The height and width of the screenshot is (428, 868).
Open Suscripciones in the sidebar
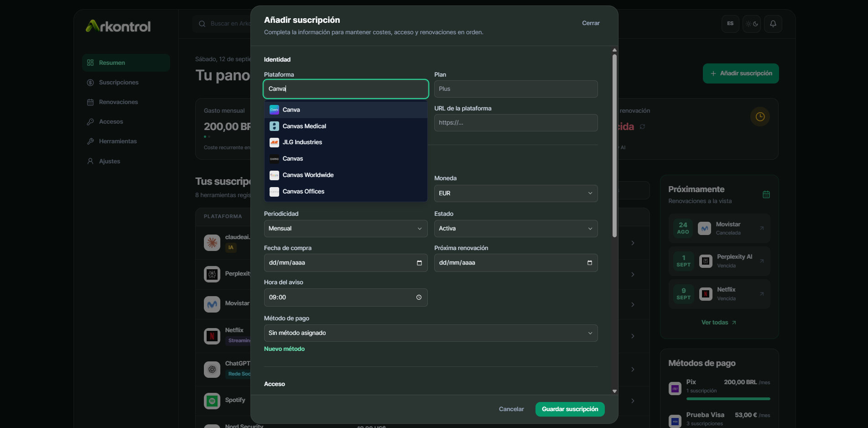pyautogui.click(x=126, y=83)
